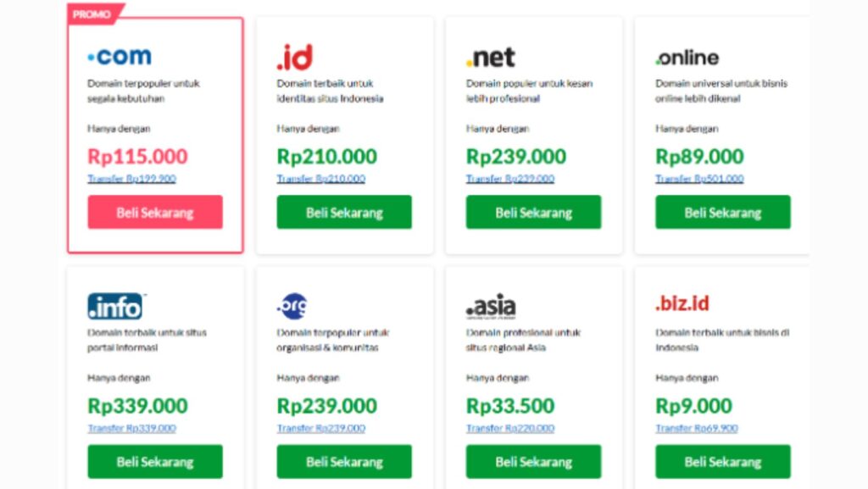The width and height of the screenshot is (868, 489).
Task: Open the Transfer Rp239.000 link under .org
Action: tap(321, 428)
